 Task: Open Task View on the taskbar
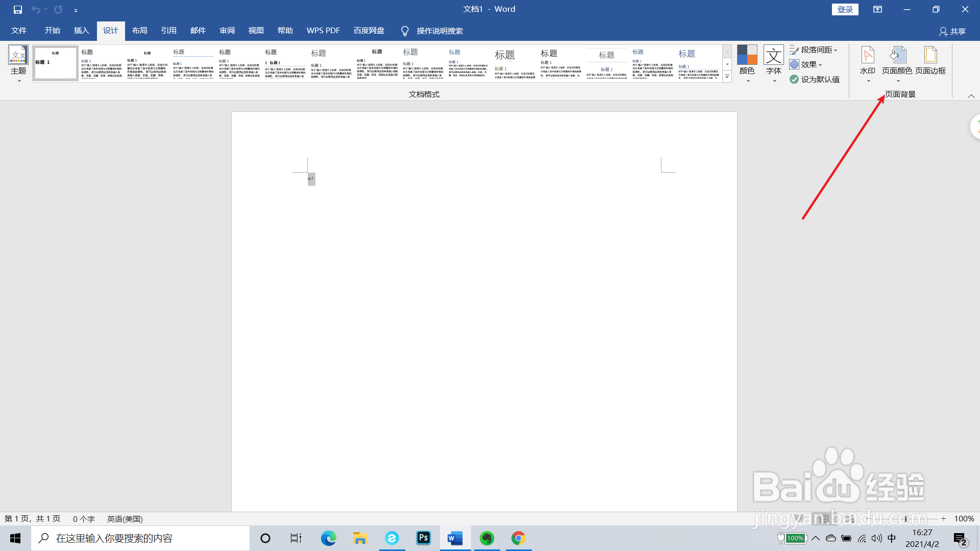(x=296, y=538)
